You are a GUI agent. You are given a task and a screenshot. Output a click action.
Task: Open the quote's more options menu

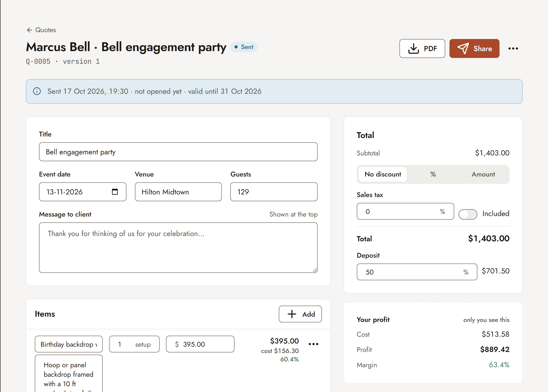pyautogui.click(x=513, y=48)
